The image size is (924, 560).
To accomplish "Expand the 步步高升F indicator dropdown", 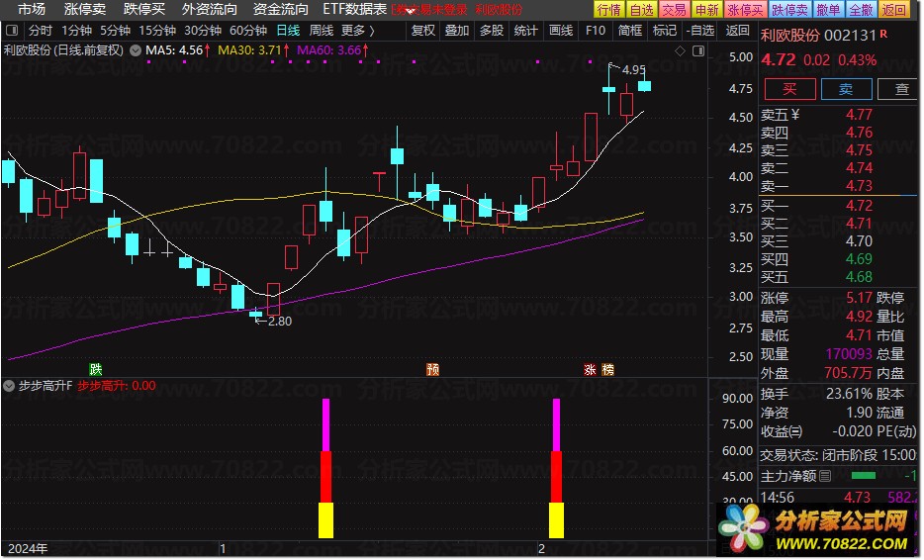I will pyautogui.click(x=9, y=386).
